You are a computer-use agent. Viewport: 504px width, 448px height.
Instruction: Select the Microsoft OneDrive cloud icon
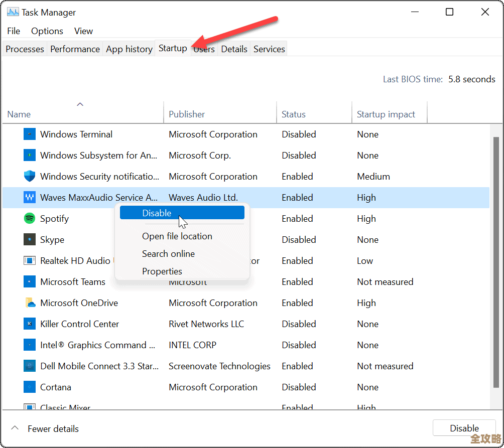pos(30,303)
